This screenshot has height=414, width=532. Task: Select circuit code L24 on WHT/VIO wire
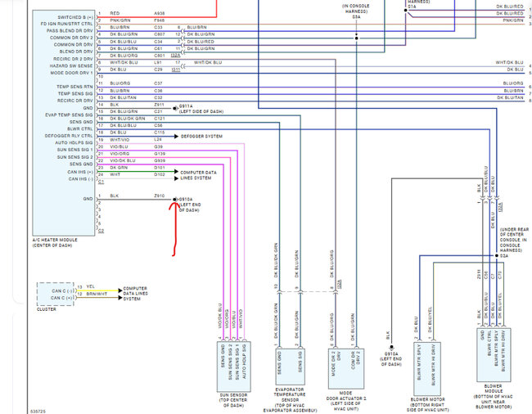158,139
